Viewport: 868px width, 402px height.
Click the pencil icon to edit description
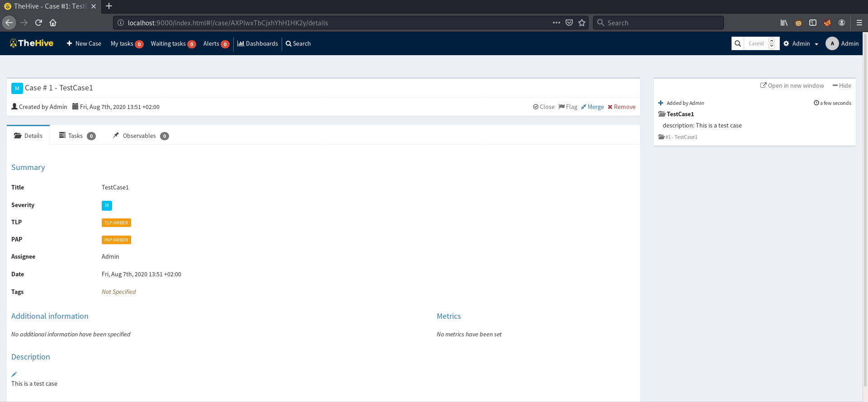[x=14, y=374]
